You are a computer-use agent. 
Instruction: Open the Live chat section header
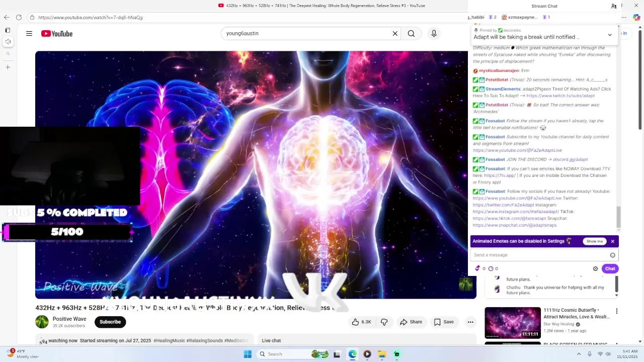[x=271, y=341]
